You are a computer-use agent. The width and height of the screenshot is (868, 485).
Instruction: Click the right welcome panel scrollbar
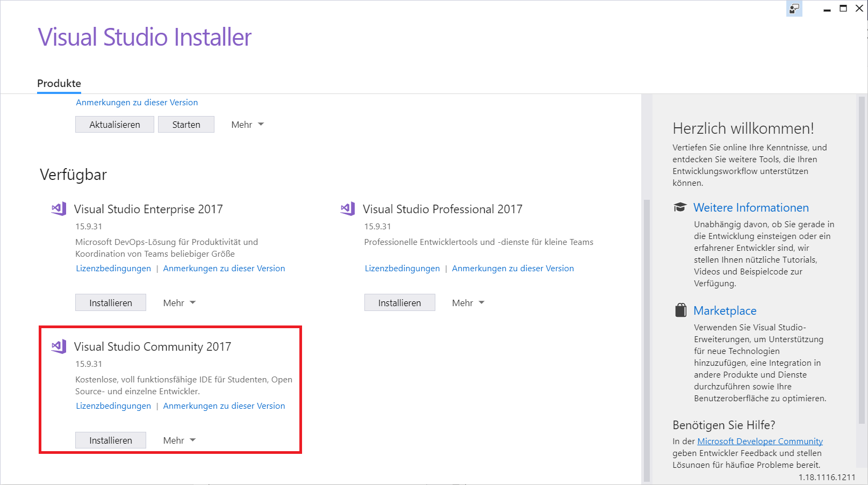coord(862,260)
